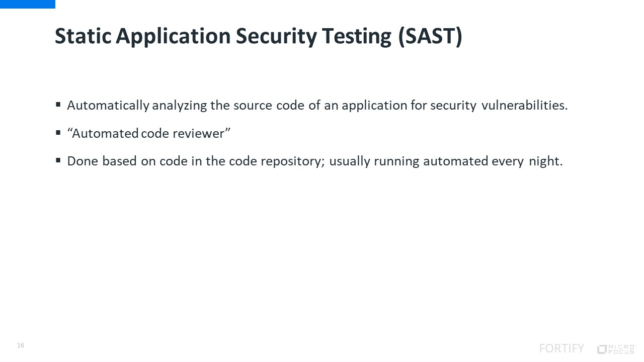Select the slide title about SAST

click(258, 37)
